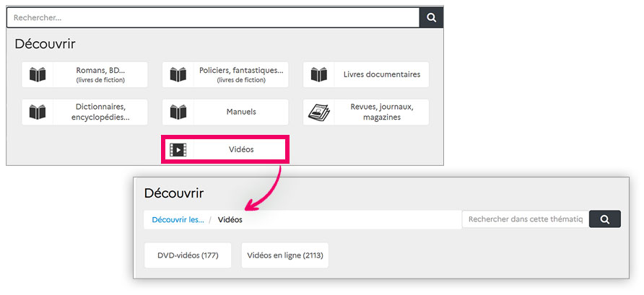The image size is (644, 295).
Task: Open the DVD-vidéos (177) category
Action: click(188, 255)
